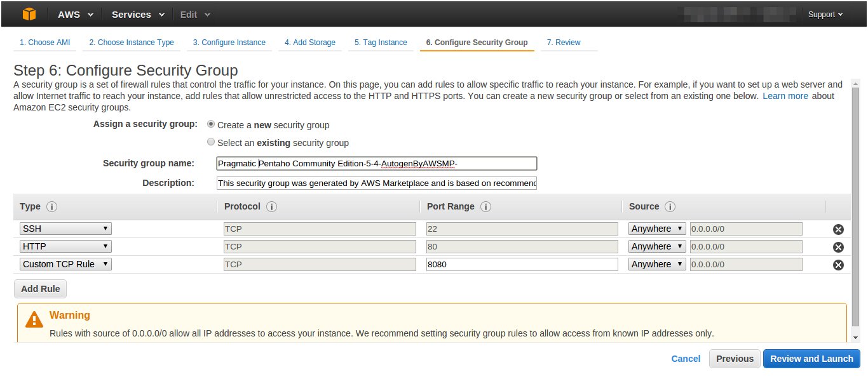Go to step 4 Add Storage

pyautogui.click(x=310, y=43)
